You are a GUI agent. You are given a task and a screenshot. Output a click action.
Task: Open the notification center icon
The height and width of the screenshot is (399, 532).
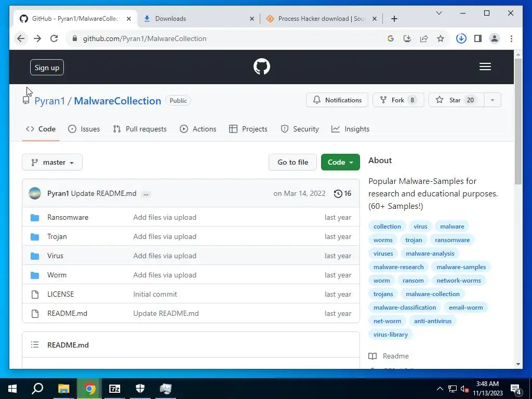[x=516, y=389]
